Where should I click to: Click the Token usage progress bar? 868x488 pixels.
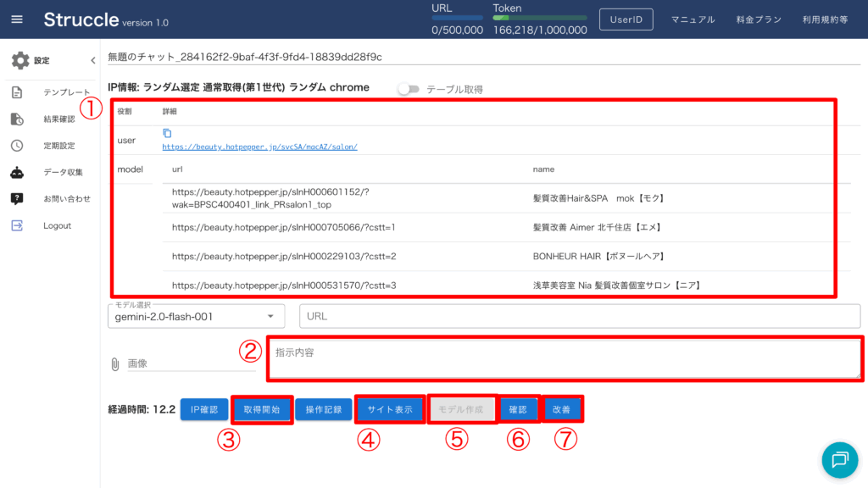click(539, 18)
